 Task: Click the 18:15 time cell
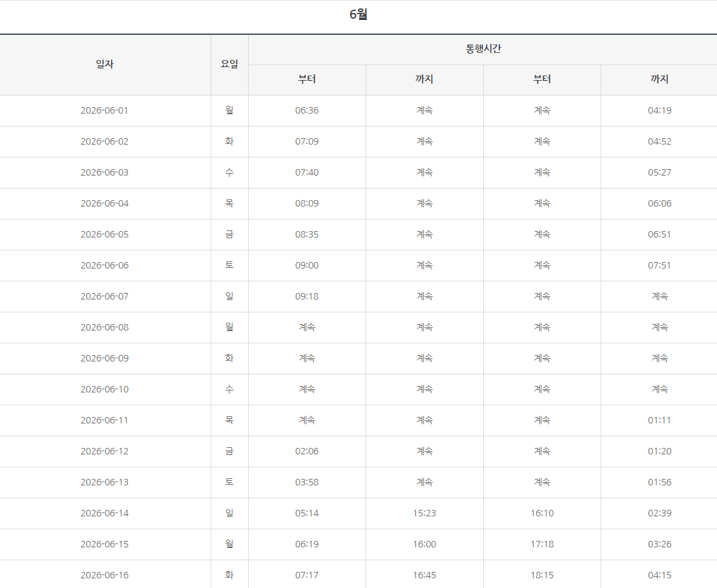pos(542,575)
